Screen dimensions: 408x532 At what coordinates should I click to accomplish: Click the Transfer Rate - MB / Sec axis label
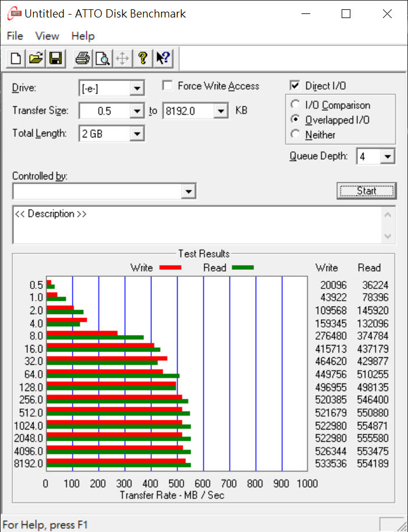click(x=172, y=495)
